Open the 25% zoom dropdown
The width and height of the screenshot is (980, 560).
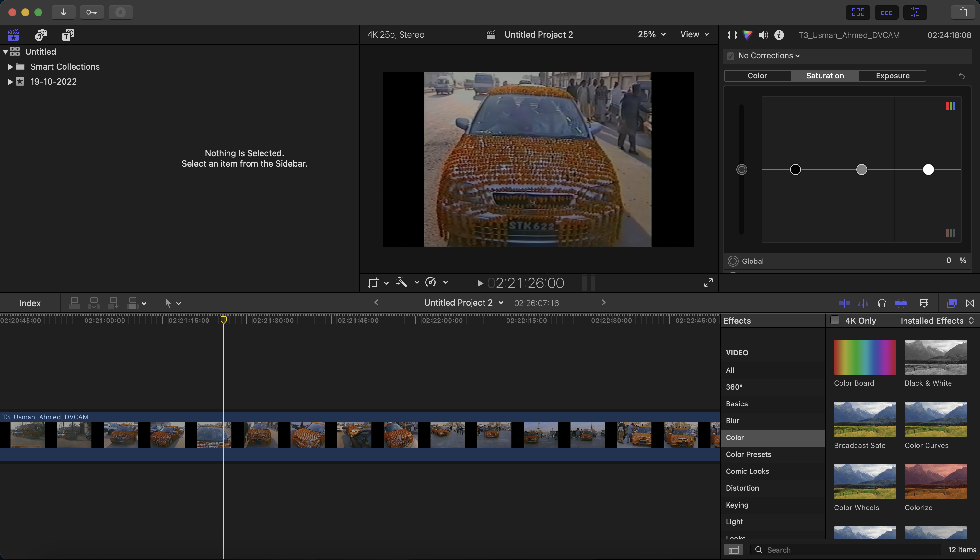651,35
